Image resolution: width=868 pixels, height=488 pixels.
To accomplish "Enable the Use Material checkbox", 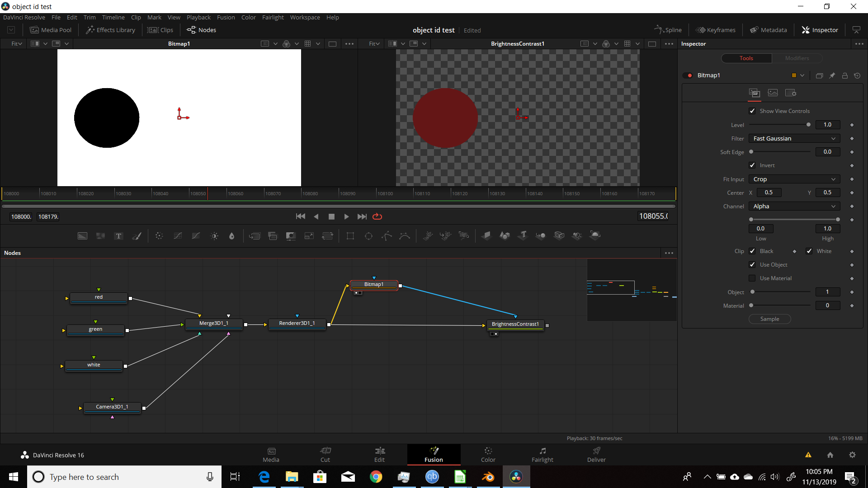I will click(x=752, y=278).
